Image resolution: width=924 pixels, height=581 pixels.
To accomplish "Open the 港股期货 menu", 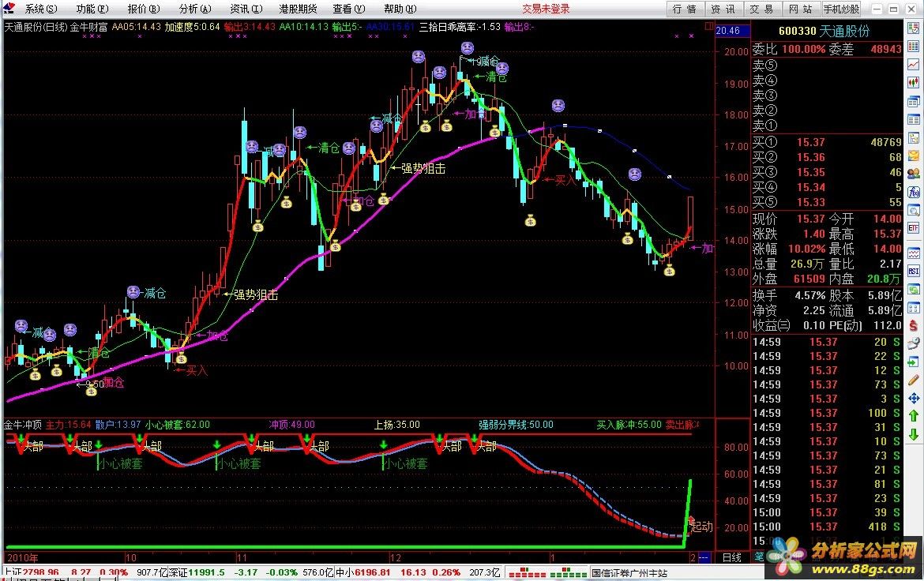I will [x=298, y=9].
